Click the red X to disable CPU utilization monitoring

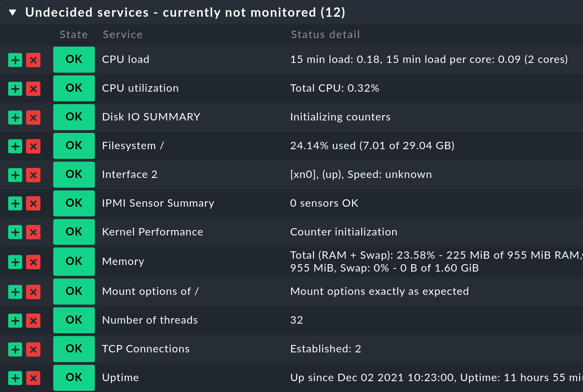pyautogui.click(x=33, y=89)
